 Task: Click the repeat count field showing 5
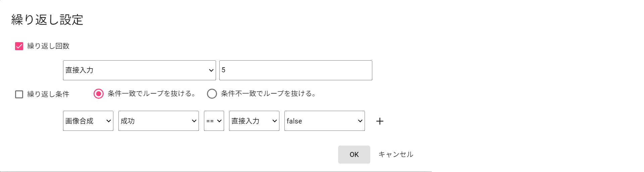click(x=296, y=70)
